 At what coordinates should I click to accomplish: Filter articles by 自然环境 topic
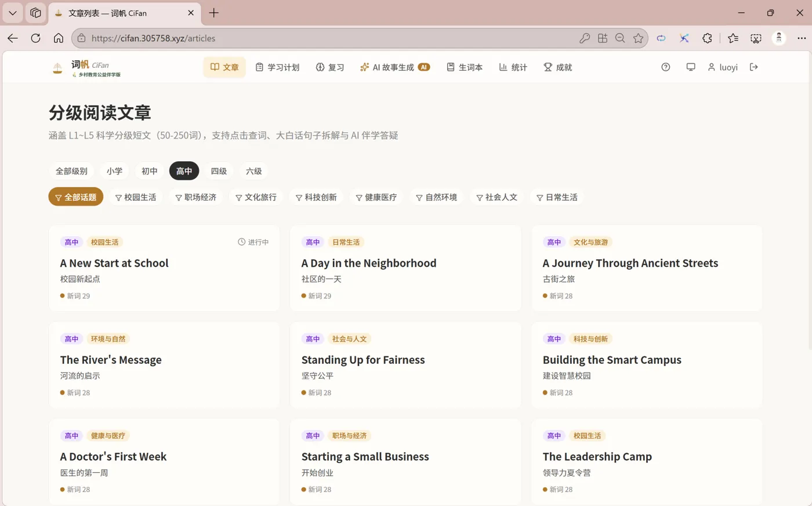pyautogui.click(x=437, y=197)
